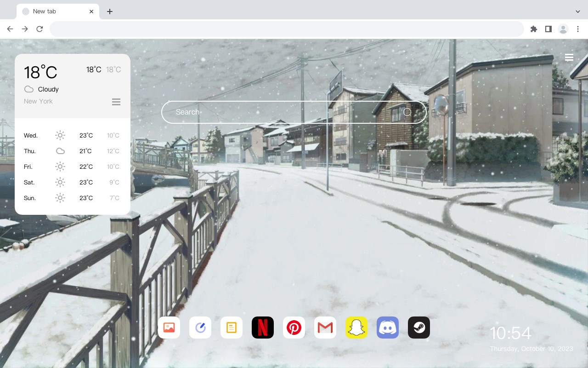Open the blue checkmark task shortcut
The image size is (588, 368).
point(200,328)
